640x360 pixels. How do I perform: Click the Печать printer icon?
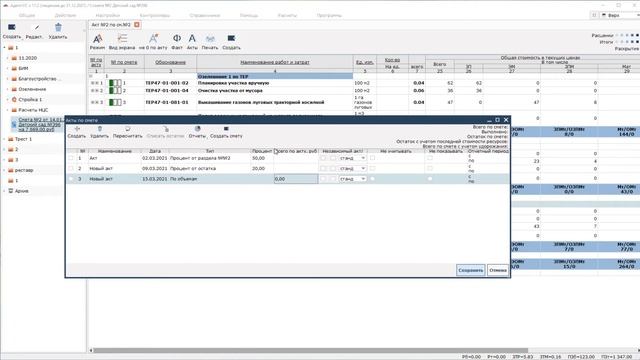coord(210,39)
